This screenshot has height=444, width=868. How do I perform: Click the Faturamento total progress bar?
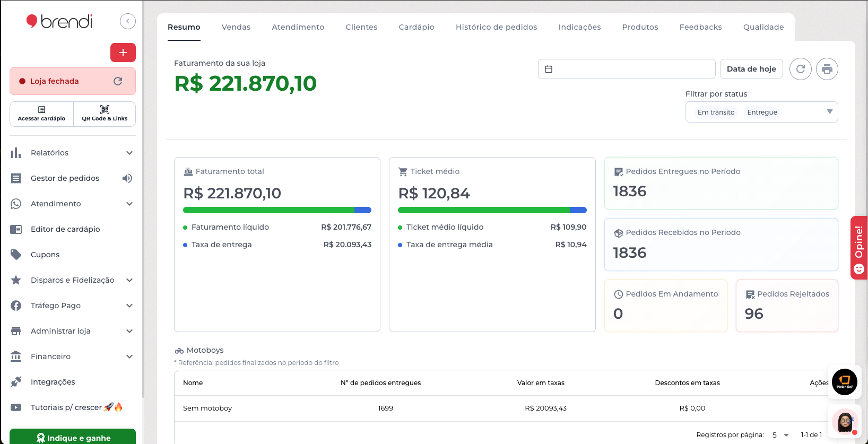coord(277,210)
